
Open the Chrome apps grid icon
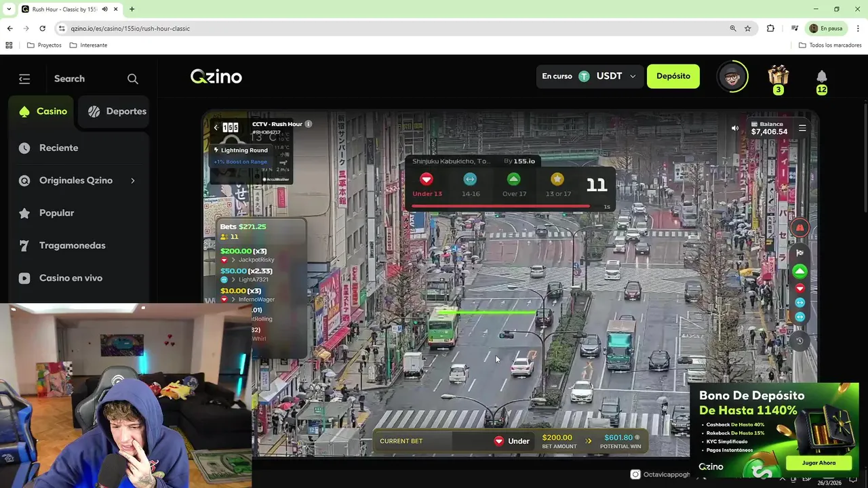[9, 45]
